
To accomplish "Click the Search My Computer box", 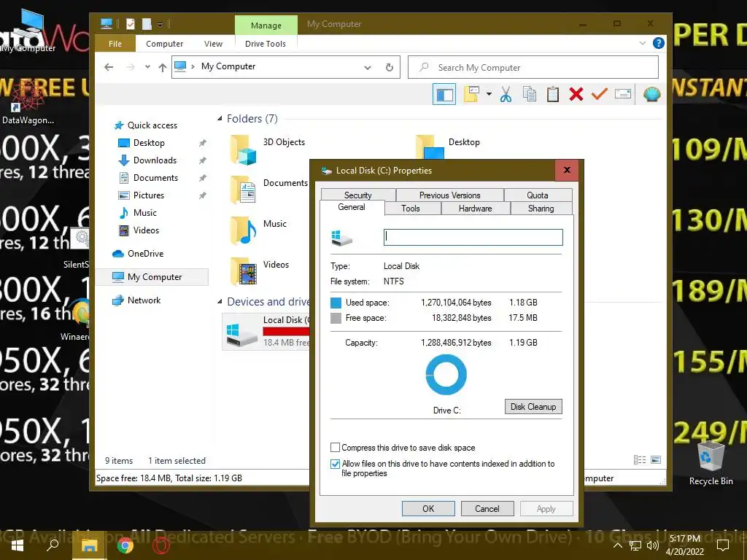I will [533, 67].
